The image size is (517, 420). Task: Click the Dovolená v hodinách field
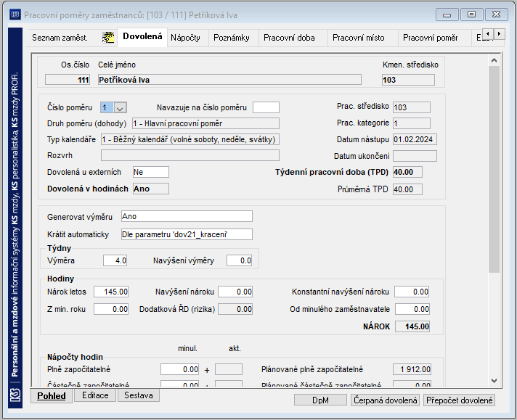(151, 189)
